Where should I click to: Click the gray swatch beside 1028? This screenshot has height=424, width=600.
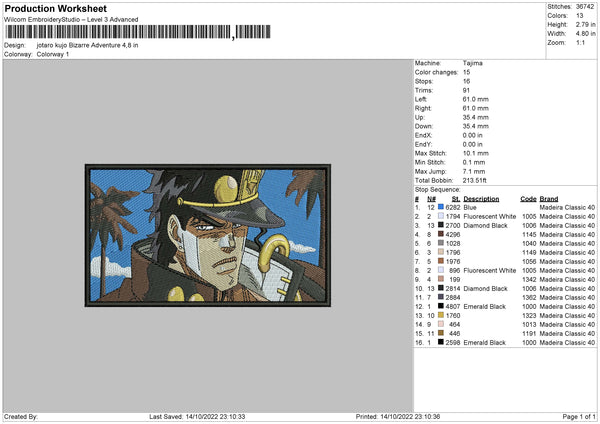pos(441,243)
